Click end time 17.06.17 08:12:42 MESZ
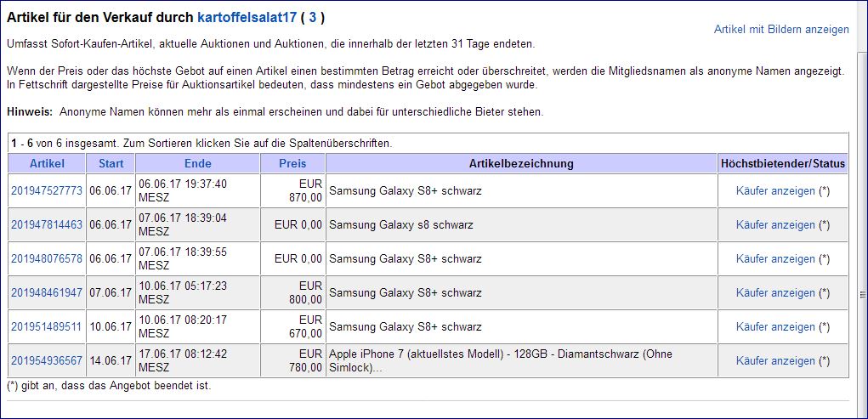The image size is (868, 419). click(x=183, y=360)
